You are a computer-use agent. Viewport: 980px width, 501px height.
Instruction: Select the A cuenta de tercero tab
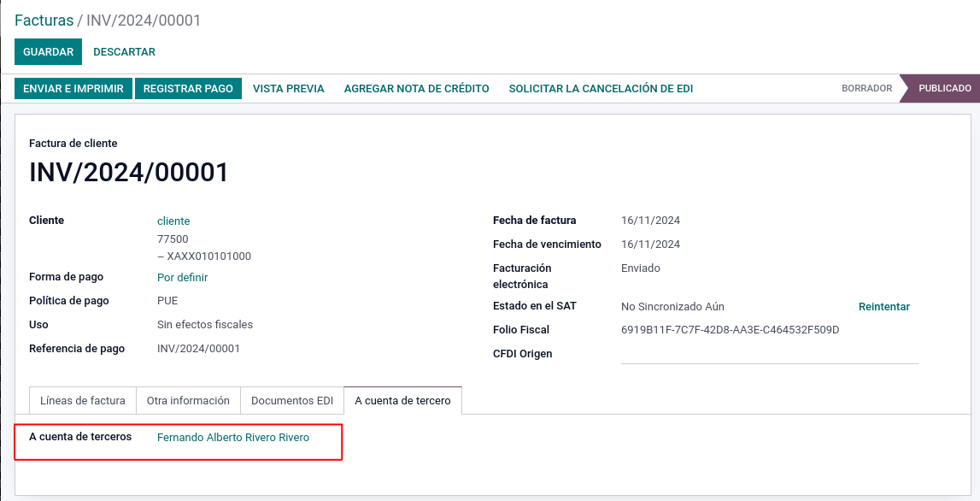402,401
